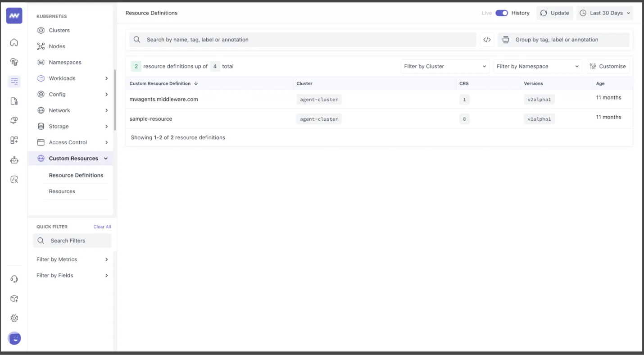Image resolution: width=644 pixels, height=355 pixels.
Task: Click the robot icon in left rail
Action: (x=14, y=160)
